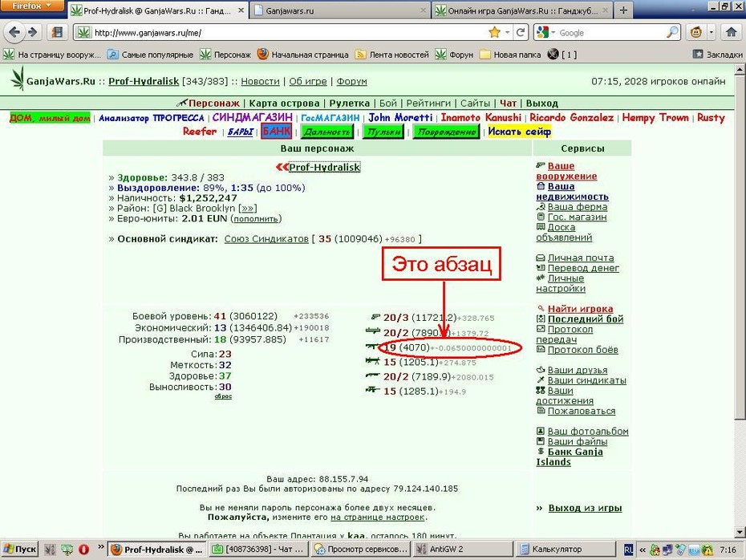Open Карта острова menu item
The width and height of the screenshot is (746, 560).
[x=284, y=103]
